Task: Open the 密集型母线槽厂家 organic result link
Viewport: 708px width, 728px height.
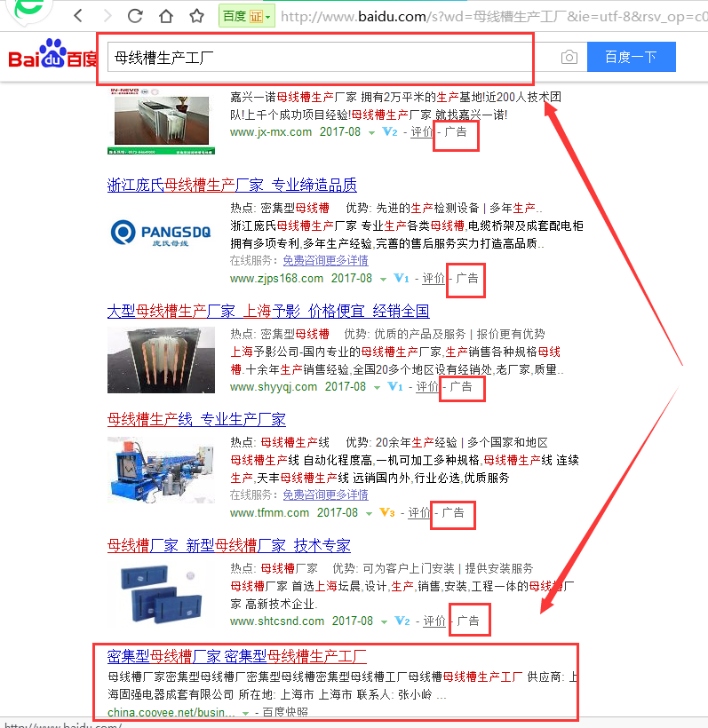Action: click(x=236, y=656)
